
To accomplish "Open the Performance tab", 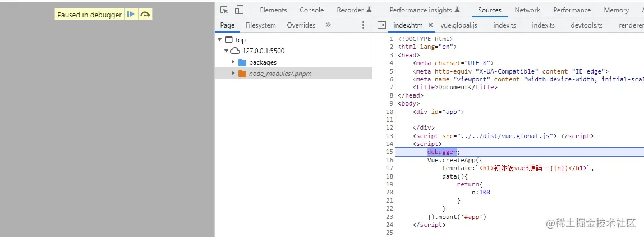I will [x=572, y=10].
